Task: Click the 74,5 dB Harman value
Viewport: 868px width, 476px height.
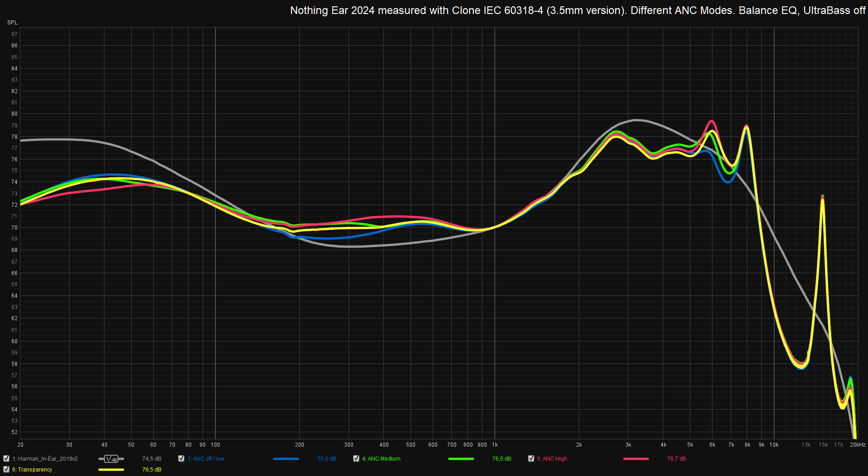Action: 152,459
